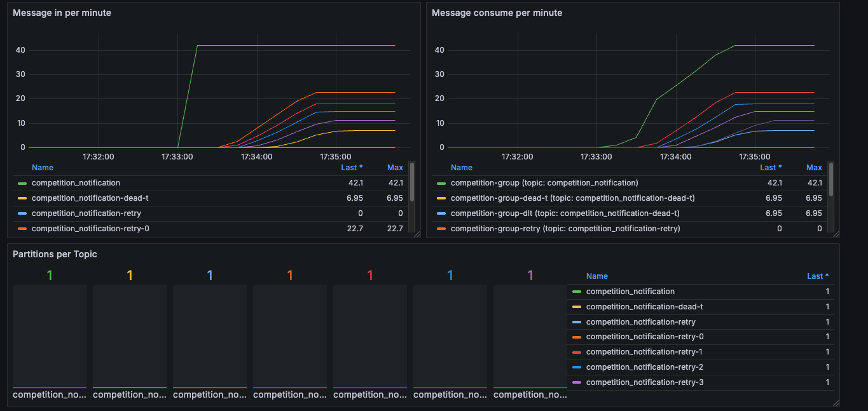The height and width of the screenshot is (411, 868).
Task: Select competition_notification-retry in Partitions per Topic legend
Action: tap(640, 322)
